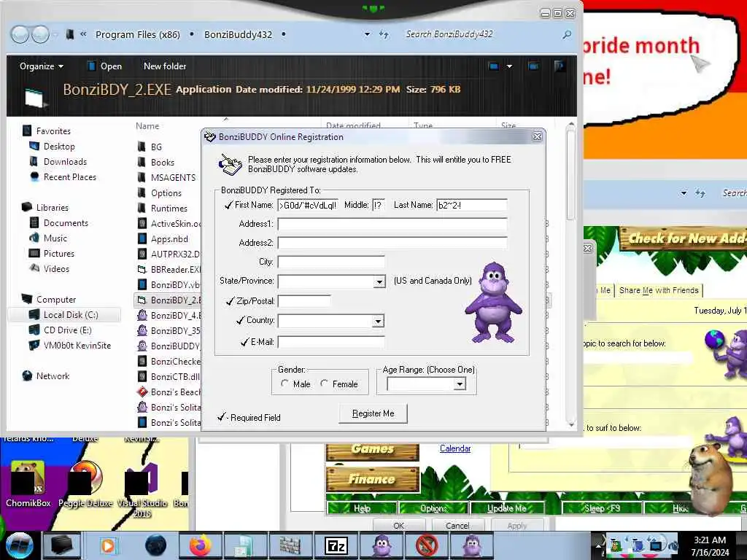Image resolution: width=747 pixels, height=560 pixels.
Task: Close the BonziBUDDY Online Registration dialog
Action: click(x=538, y=136)
